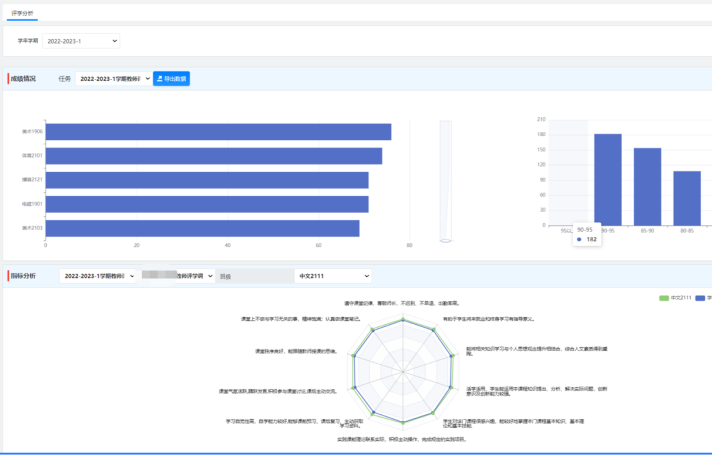Select the 美术2103 horizontal bar

(202, 228)
